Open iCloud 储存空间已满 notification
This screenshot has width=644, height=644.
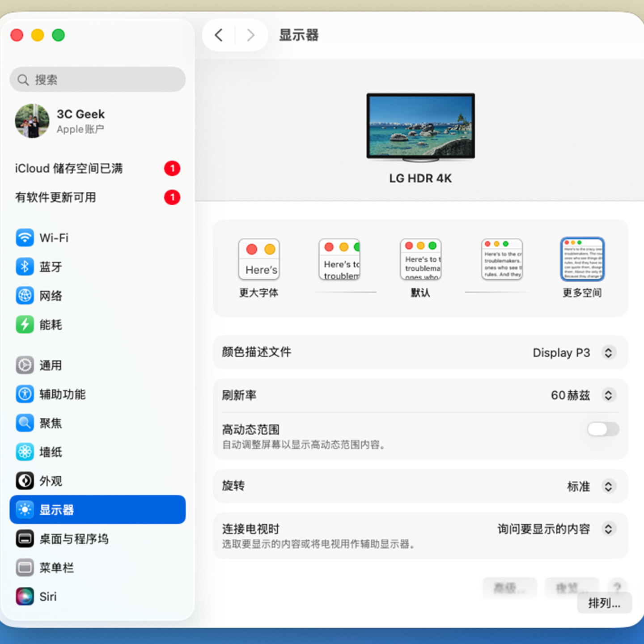97,169
